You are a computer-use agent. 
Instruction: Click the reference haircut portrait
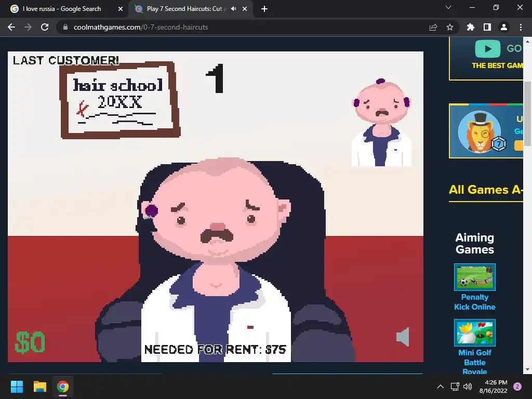click(x=381, y=122)
